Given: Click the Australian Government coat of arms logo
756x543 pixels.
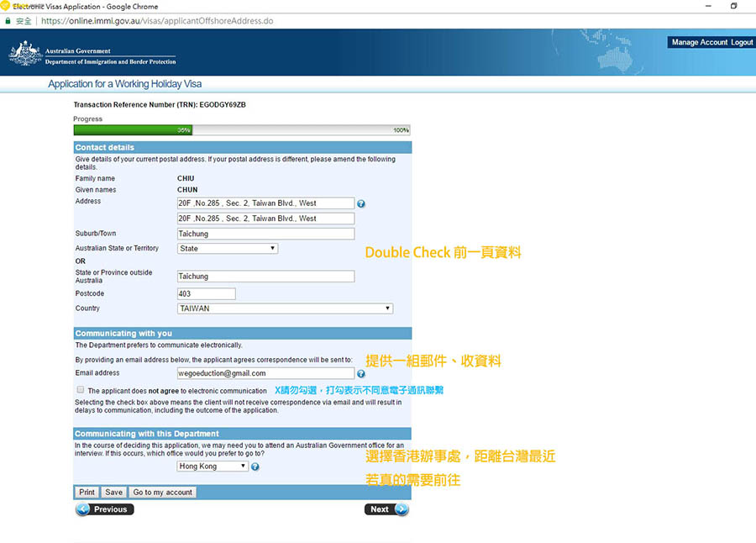Looking at the screenshot, I should (x=25, y=53).
